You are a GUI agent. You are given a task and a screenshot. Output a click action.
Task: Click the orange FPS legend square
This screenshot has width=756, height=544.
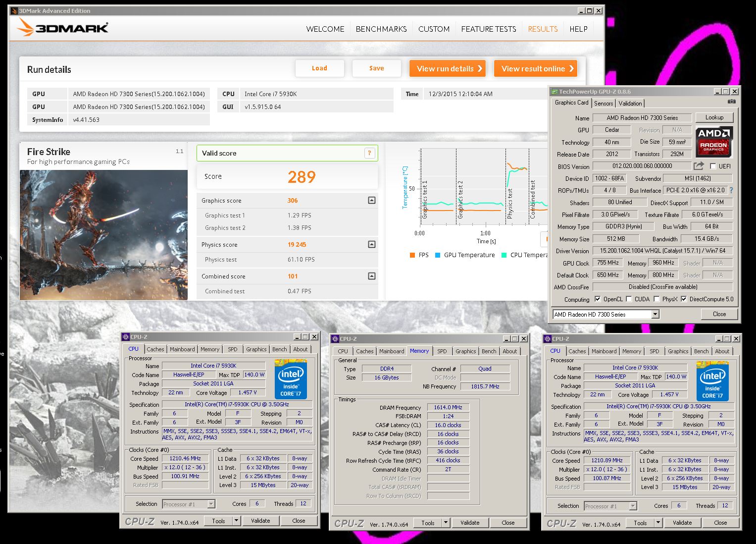412,255
